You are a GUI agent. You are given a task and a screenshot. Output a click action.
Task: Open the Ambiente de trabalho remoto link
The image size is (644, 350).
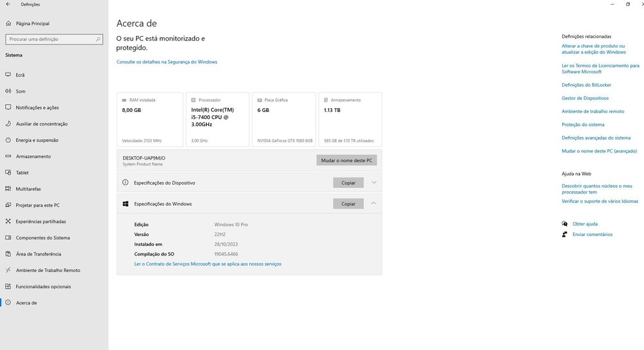pyautogui.click(x=592, y=111)
